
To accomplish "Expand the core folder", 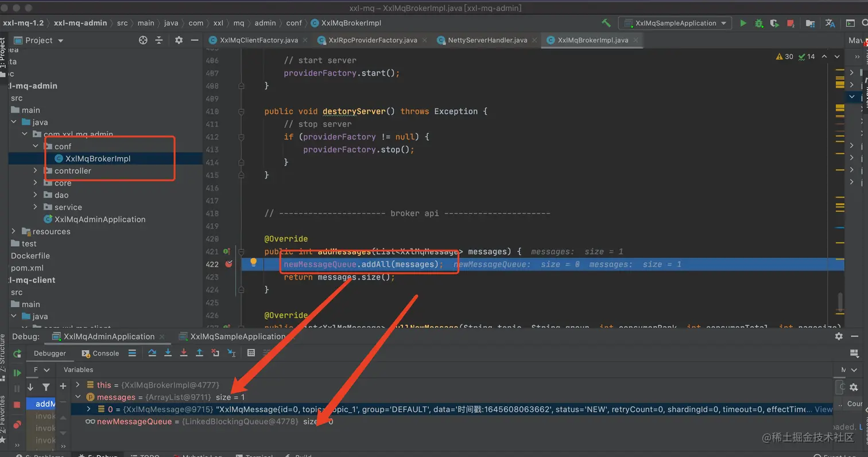I will 36,183.
